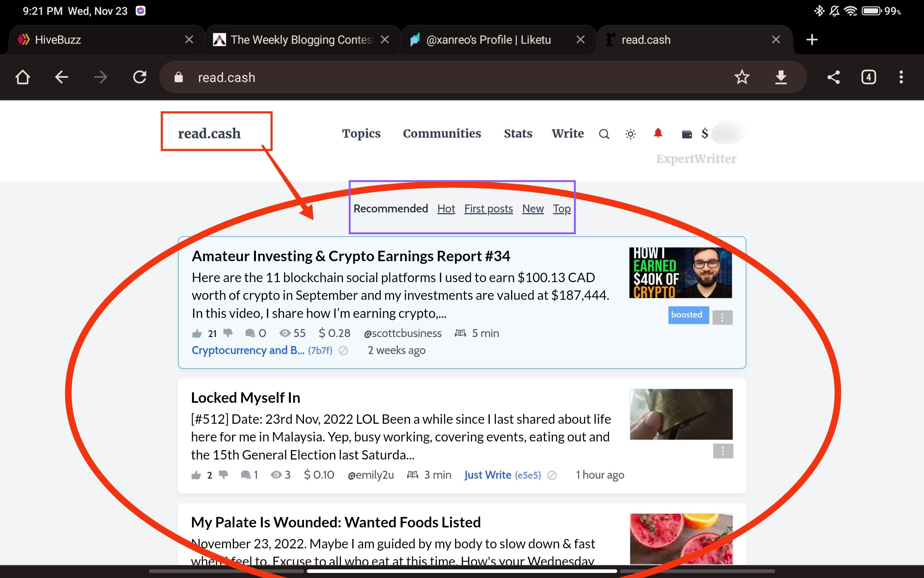Open the Locked Myself In article

pyautogui.click(x=245, y=398)
